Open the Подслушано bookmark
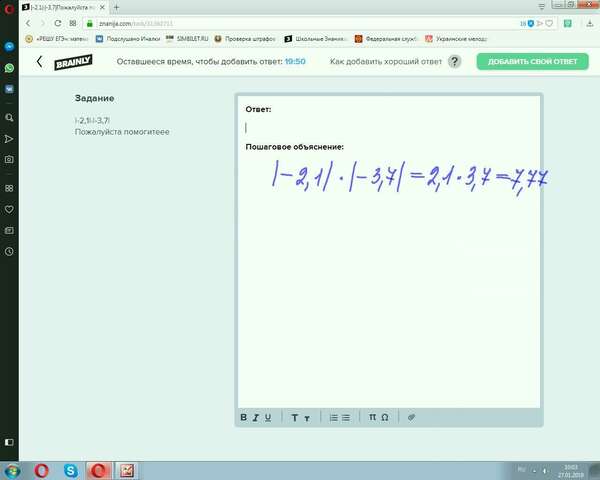Viewport: 600px width, 480px height. (x=128, y=39)
